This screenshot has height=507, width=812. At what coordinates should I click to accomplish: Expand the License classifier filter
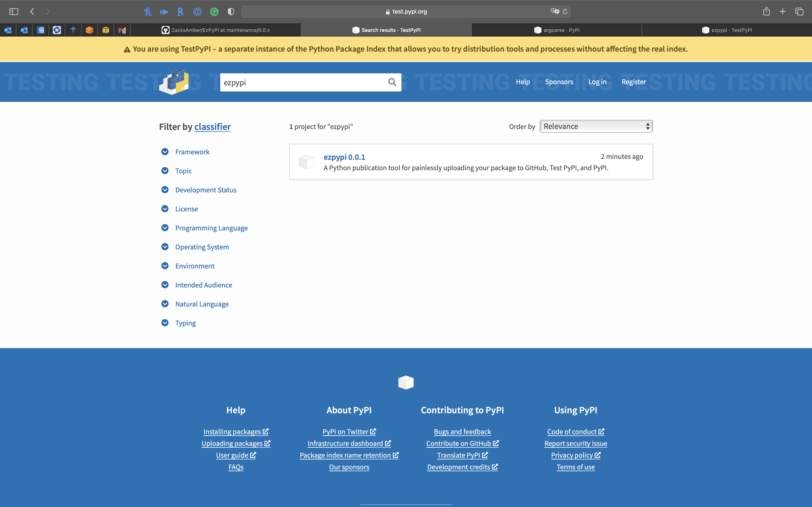tap(186, 209)
